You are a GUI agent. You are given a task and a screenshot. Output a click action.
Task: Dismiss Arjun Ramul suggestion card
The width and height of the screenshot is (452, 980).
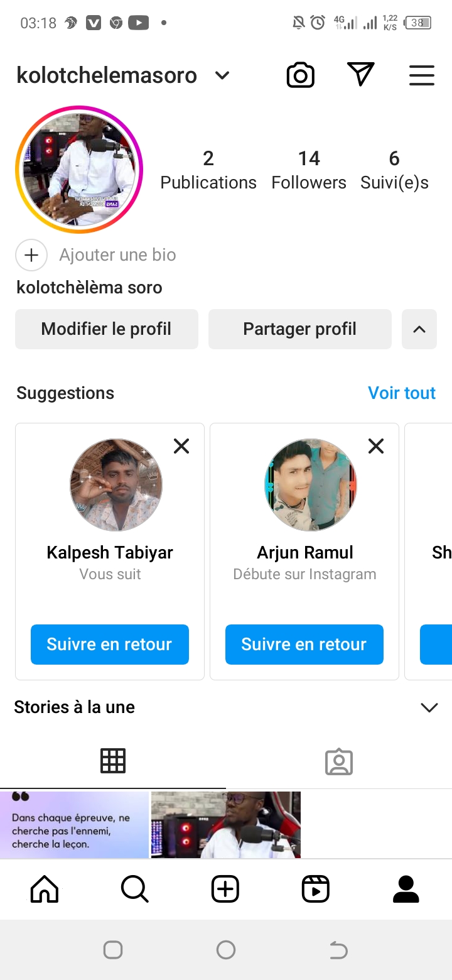(x=376, y=446)
